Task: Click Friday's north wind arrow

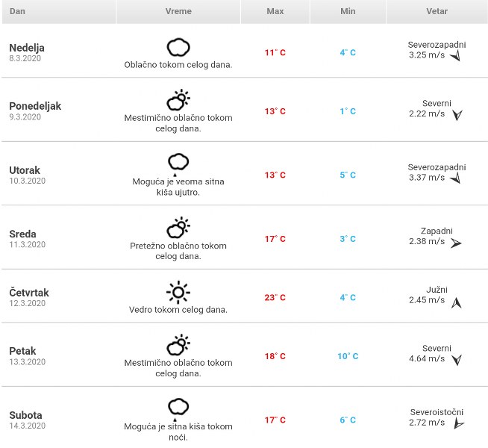Action: pos(457,360)
